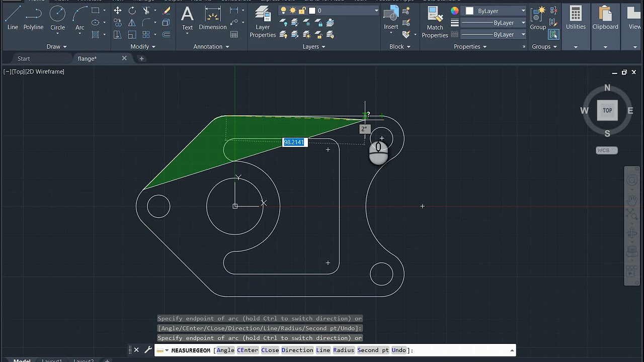Switch to the flange* drawing tab
Viewport: 644px width, 362px height.
tap(87, 58)
